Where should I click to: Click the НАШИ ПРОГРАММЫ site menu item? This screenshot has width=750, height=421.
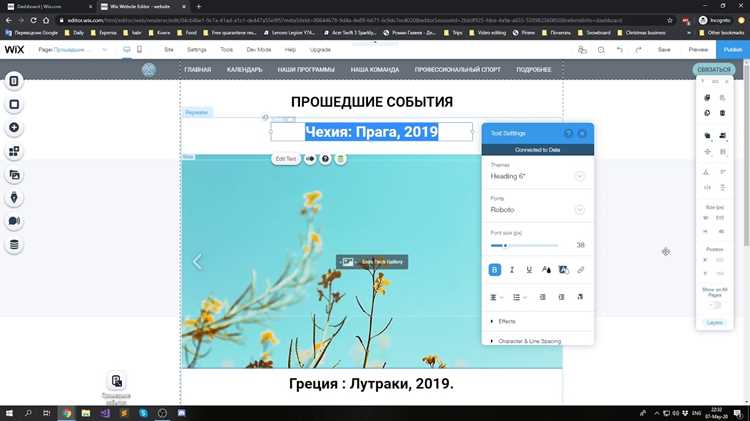306,70
